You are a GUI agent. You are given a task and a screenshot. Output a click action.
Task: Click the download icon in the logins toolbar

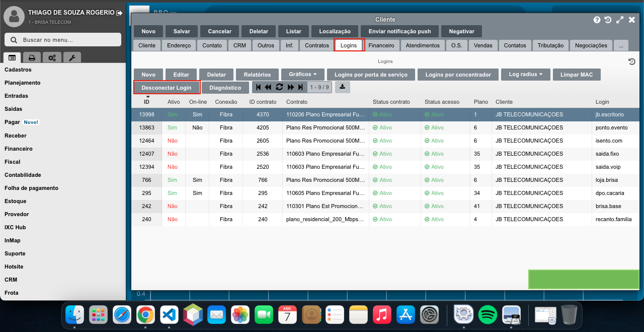(342, 87)
